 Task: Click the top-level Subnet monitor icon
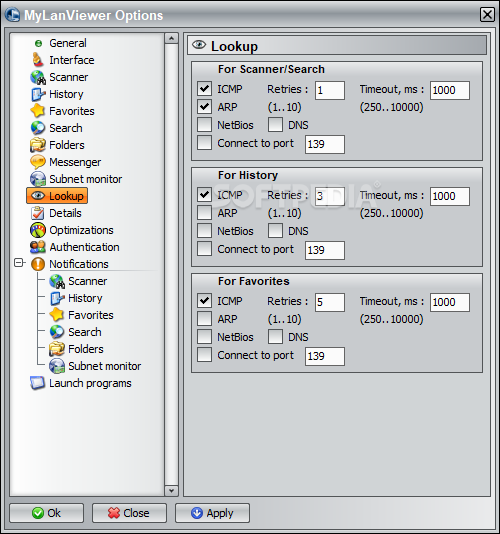pos(38,179)
